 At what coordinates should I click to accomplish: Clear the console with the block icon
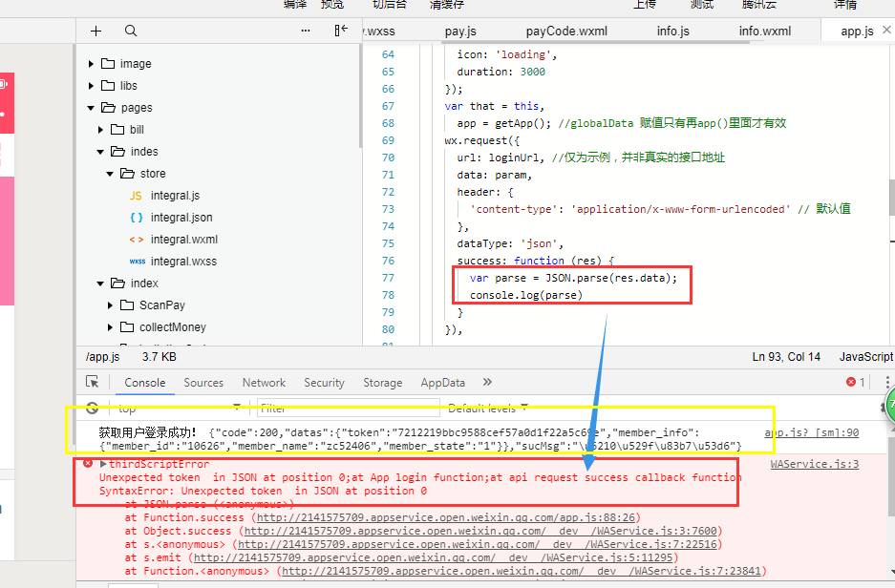(x=93, y=408)
